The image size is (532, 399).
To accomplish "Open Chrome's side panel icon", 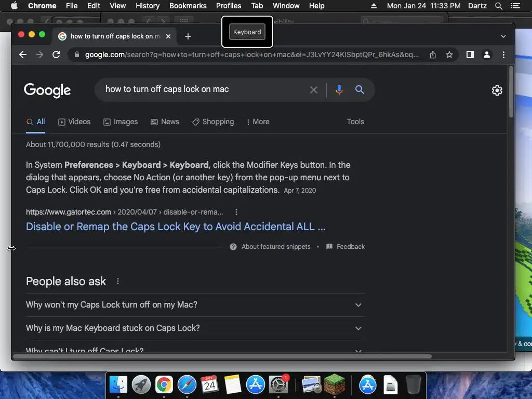I will 470,55.
